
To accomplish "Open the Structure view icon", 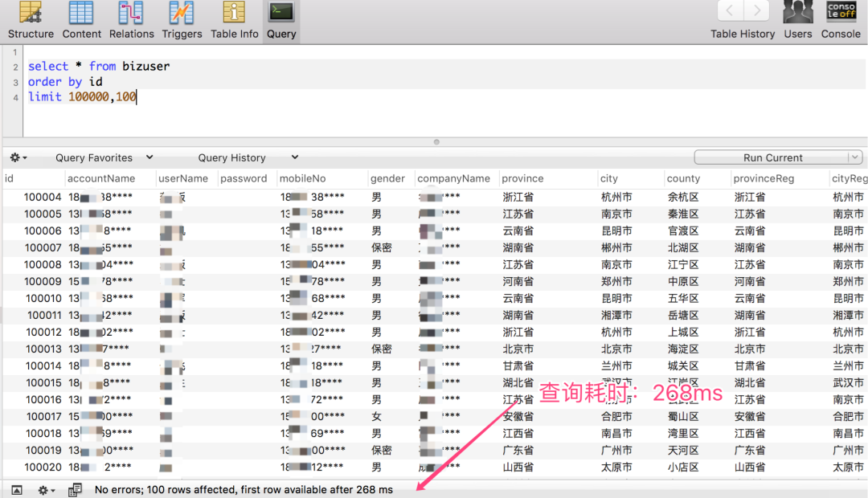I will (x=31, y=13).
